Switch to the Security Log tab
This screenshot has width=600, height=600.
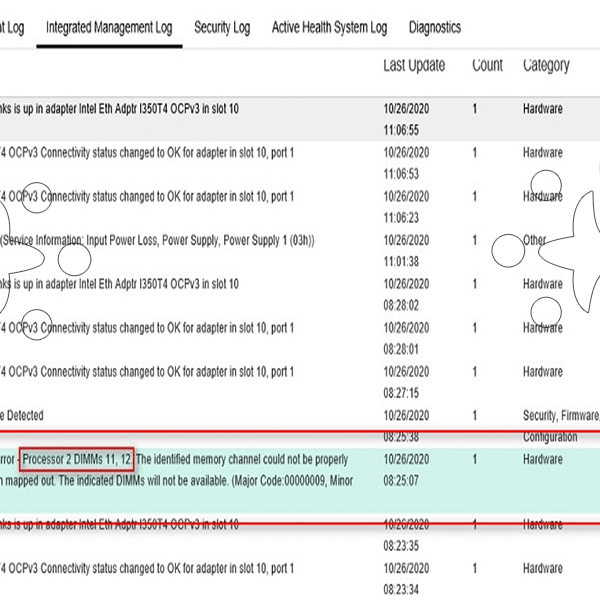222,28
